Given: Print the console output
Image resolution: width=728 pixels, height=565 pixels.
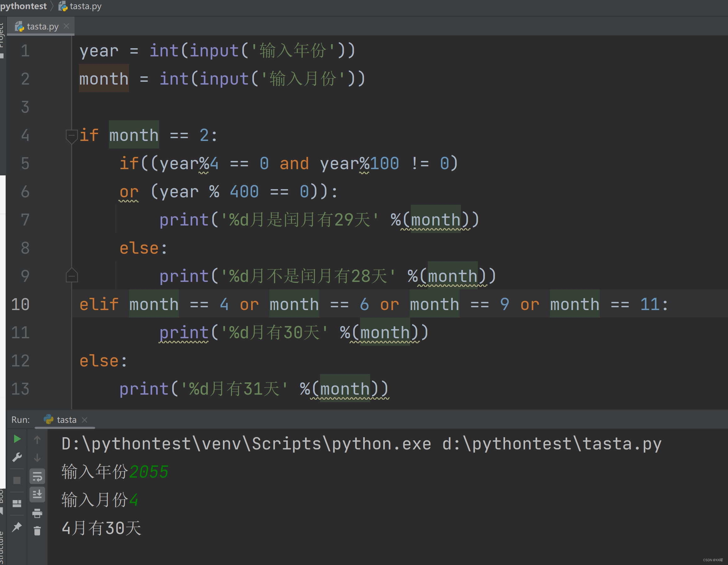Looking at the screenshot, I should [x=37, y=514].
